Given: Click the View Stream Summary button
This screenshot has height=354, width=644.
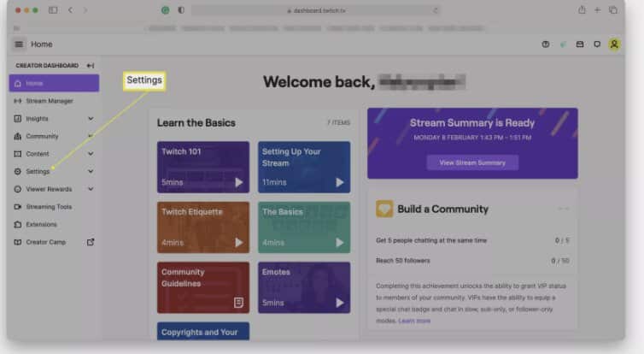Looking at the screenshot, I should tap(472, 162).
